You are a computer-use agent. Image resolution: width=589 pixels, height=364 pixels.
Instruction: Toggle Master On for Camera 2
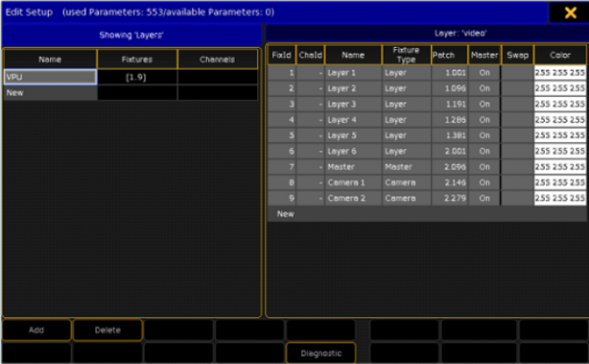click(484, 198)
